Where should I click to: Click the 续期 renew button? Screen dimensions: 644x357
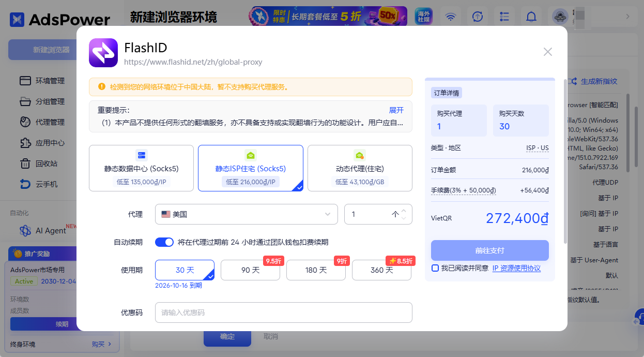click(62, 324)
